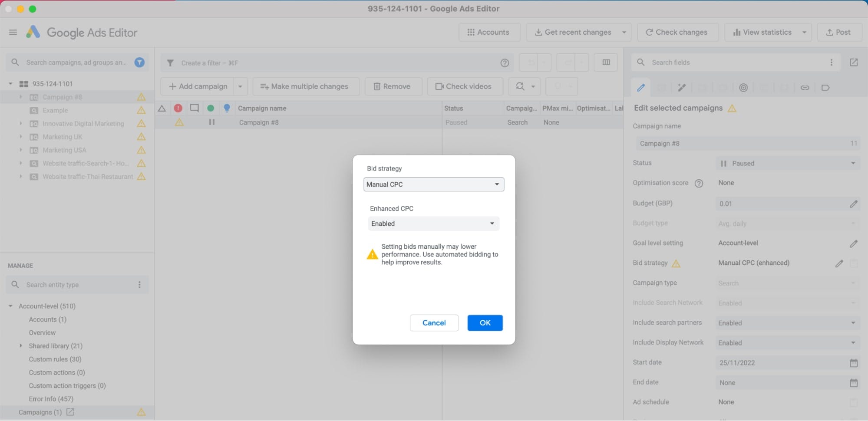Open the Edit pencil tab in right panel
Image resolution: width=868 pixels, height=421 pixels.
point(641,87)
